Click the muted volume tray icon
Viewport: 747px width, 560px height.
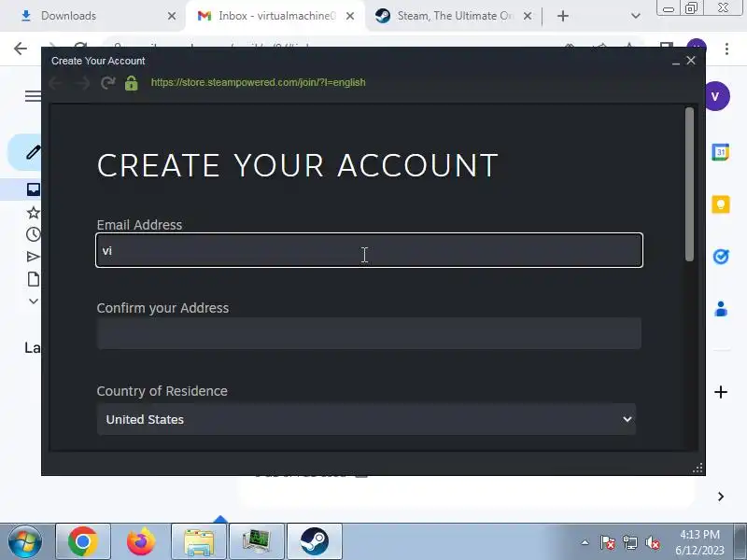(x=652, y=542)
